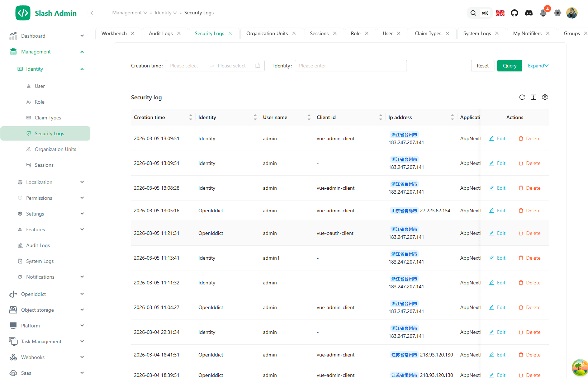Switch language via UK flag icon

click(x=500, y=13)
